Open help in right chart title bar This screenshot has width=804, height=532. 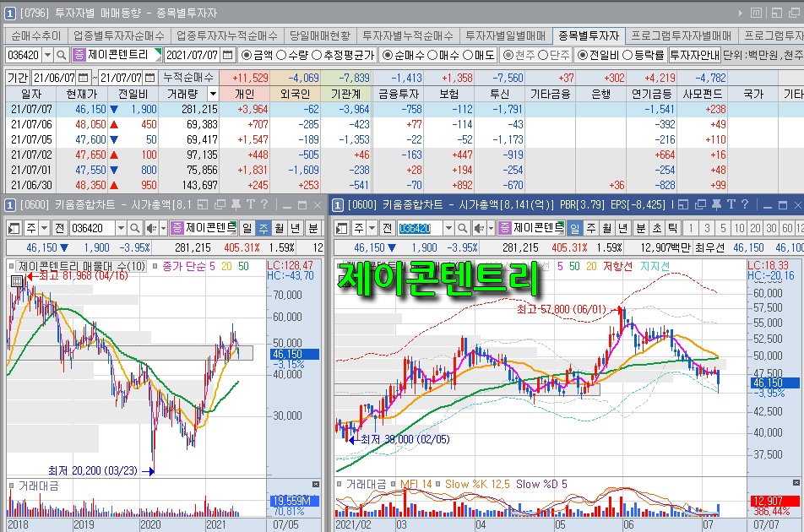(x=745, y=205)
